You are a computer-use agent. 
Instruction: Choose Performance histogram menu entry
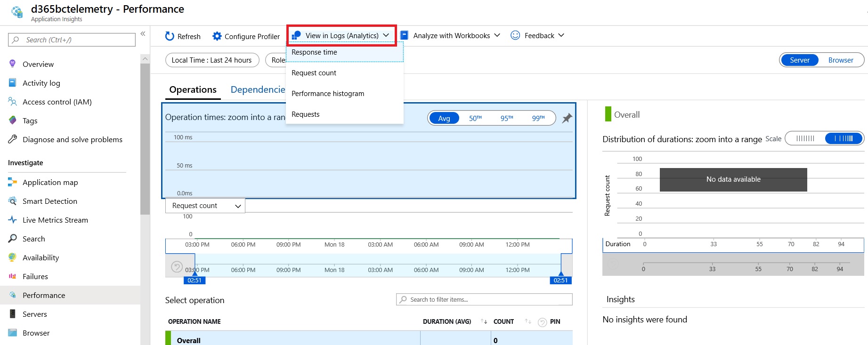click(345, 94)
